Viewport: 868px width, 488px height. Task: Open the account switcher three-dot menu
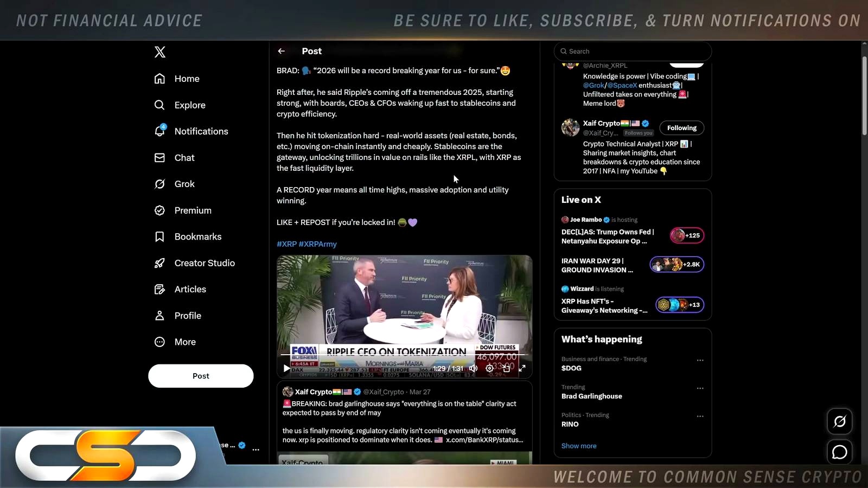[256, 450]
